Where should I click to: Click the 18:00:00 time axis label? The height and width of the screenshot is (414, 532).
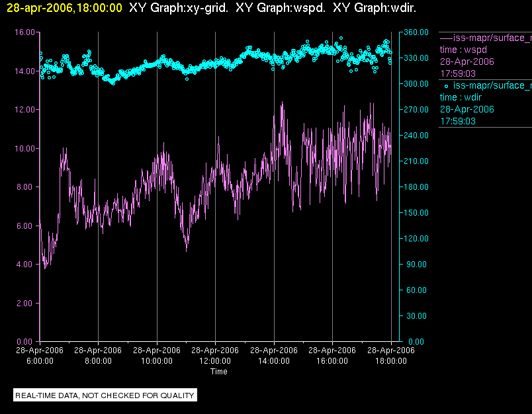pyautogui.click(x=391, y=361)
